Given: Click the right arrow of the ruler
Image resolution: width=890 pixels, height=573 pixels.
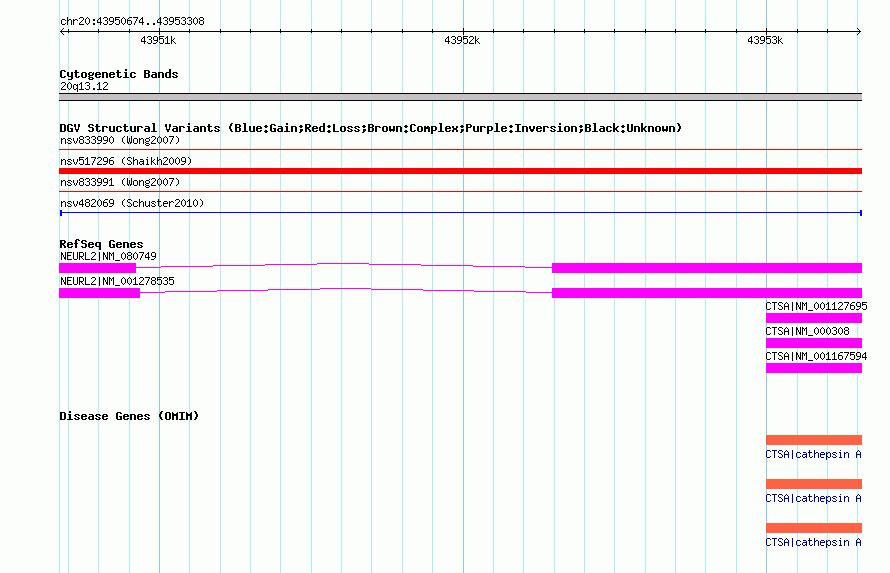Looking at the screenshot, I should [x=858, y=31].
